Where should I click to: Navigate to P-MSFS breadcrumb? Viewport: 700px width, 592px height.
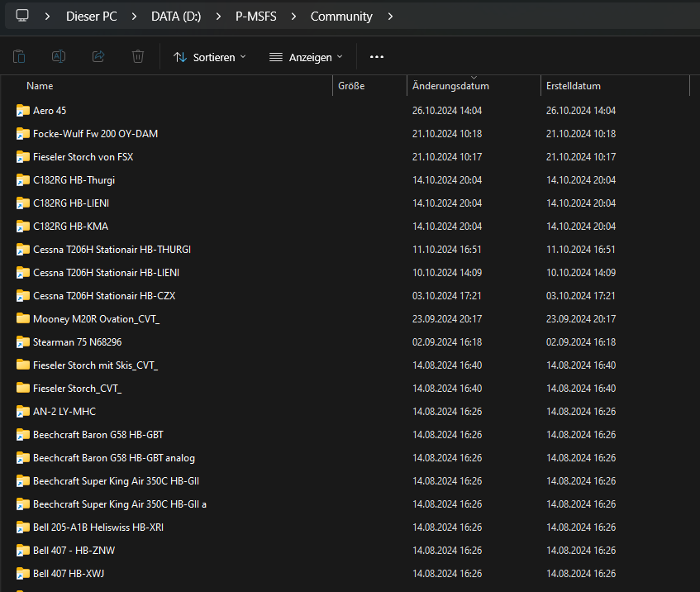pyautogui.click(x=256, y=17)
